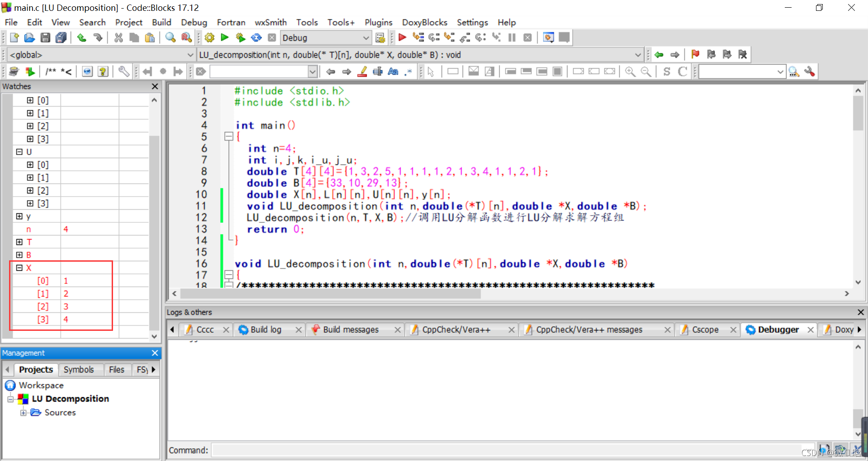
Task: Open Replace dialog icon
Action: 186,38
